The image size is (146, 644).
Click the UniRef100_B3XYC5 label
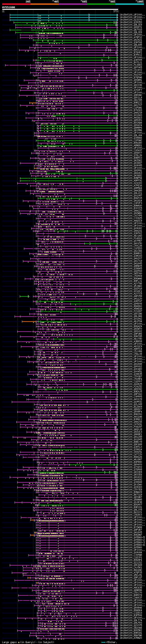(131, 208)
